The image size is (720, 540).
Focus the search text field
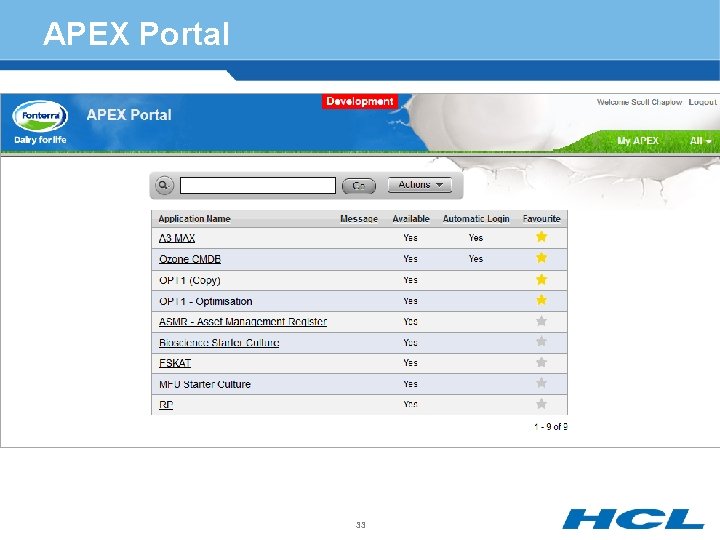258,186
